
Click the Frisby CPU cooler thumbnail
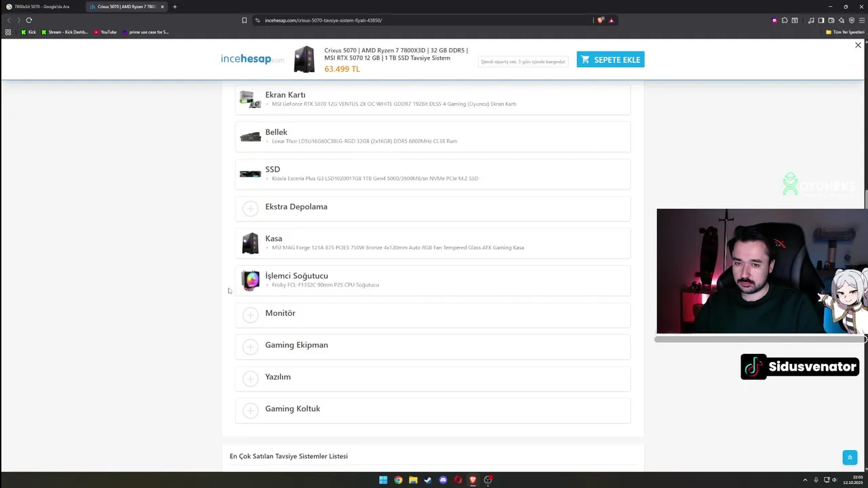tap(250, 281)
